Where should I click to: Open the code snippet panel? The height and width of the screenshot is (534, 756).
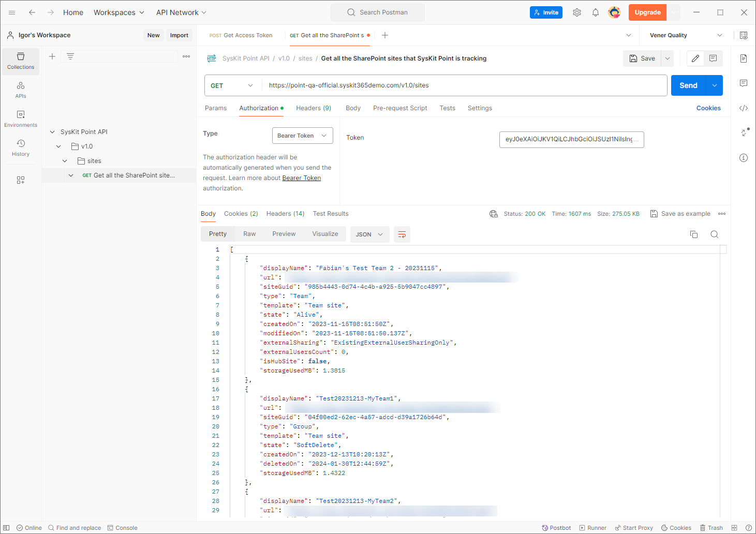click(744, 108)
